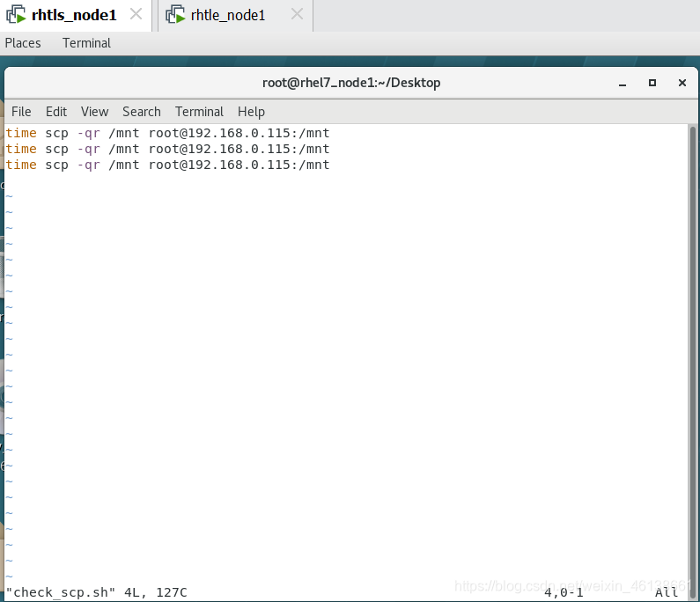This screenshot has width=700, height=602.
Task: Click the 'All' scroll indicator in the status line
Action: coord(667,592)
